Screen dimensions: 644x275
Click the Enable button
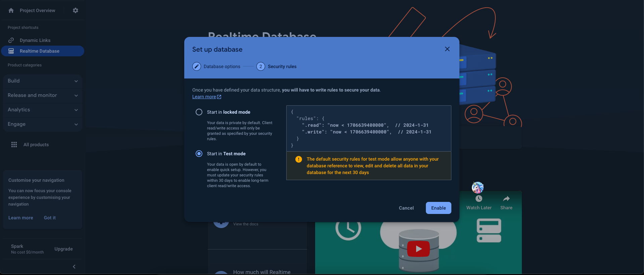[x=438, y=208]
